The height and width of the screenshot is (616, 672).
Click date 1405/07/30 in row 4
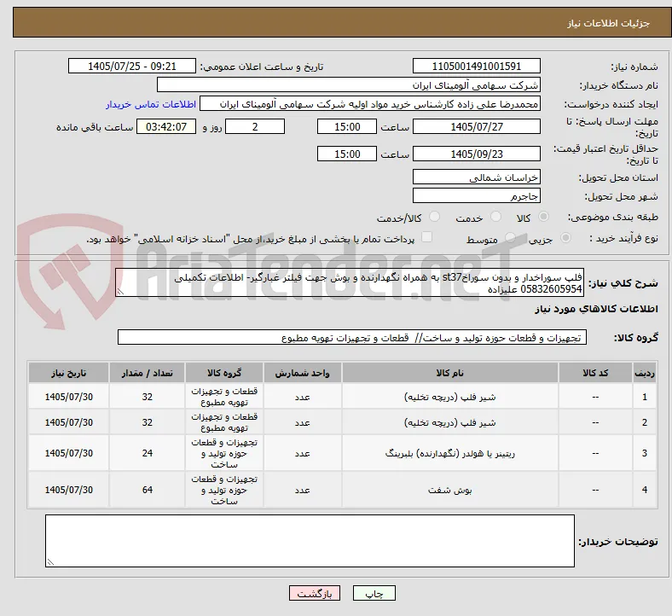coord(68,490)
